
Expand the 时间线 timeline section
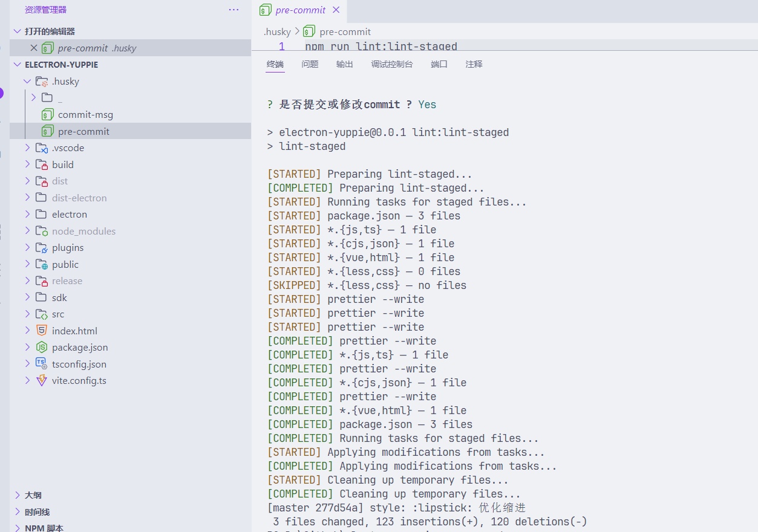click(x=18, y=512)
